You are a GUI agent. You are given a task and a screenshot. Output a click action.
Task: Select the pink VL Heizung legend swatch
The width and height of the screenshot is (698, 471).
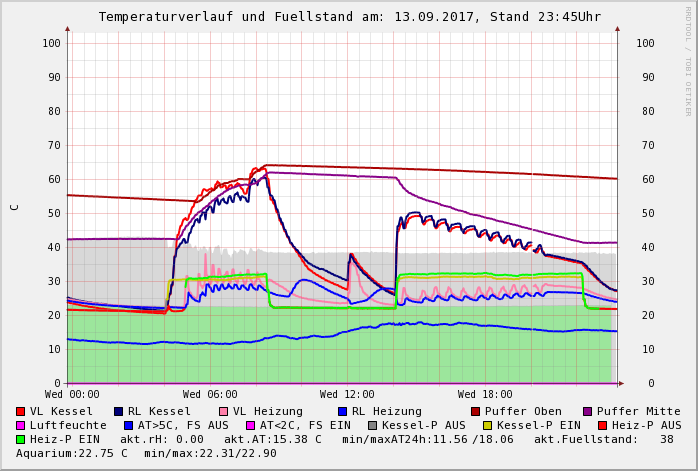(x=222, y=411)
